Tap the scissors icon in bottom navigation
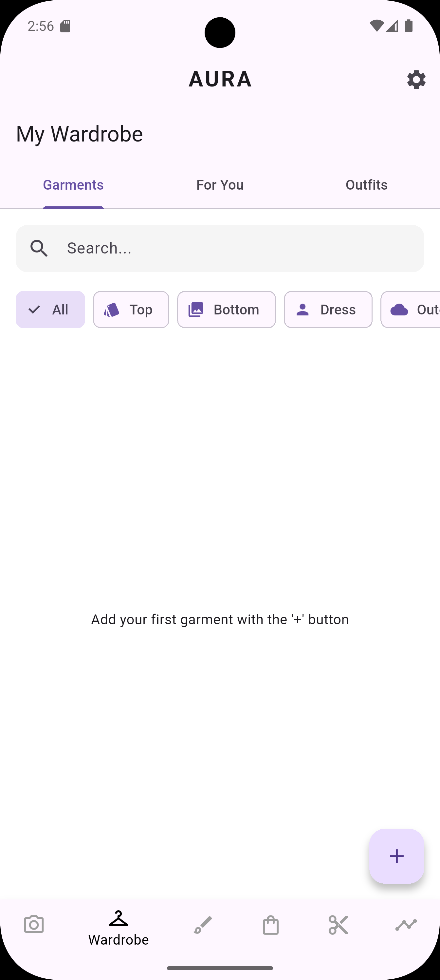 338,924
